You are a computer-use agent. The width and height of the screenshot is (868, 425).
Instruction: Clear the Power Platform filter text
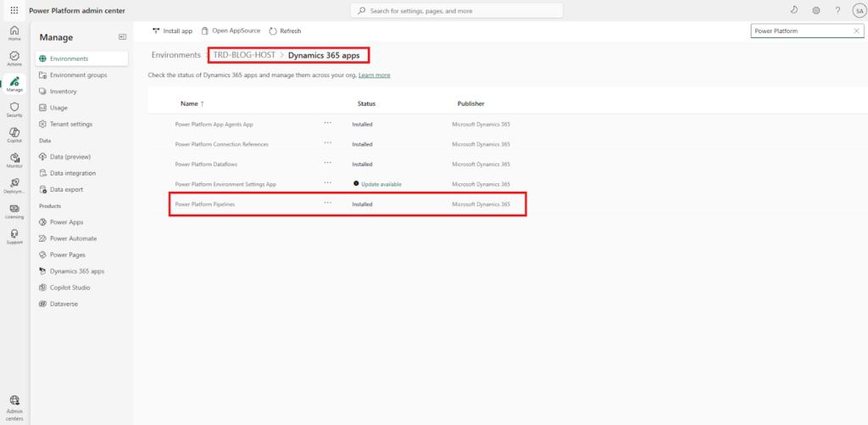click(x=856, y=31)
